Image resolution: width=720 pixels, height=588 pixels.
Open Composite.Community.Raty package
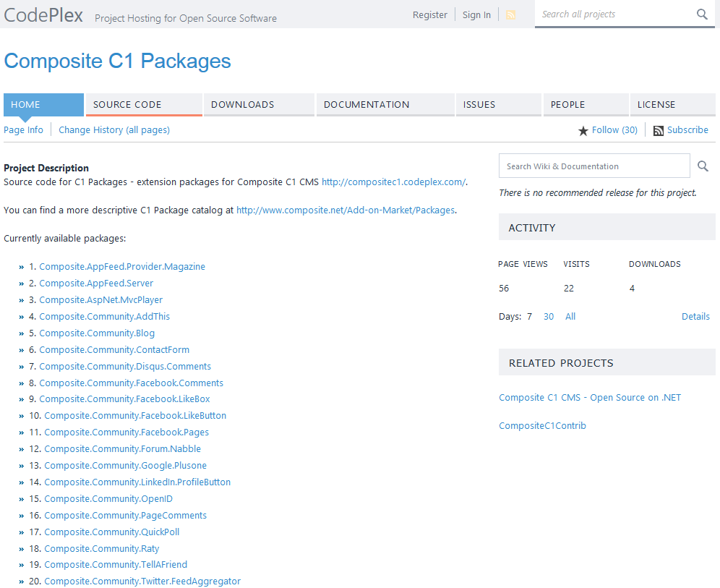click(101, 548)
